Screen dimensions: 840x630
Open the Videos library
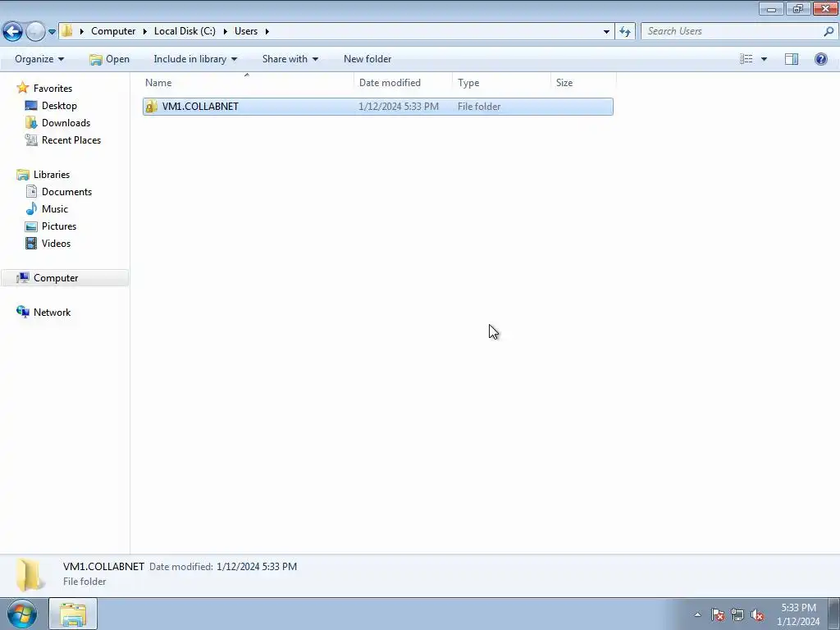[x=57, y=243]
